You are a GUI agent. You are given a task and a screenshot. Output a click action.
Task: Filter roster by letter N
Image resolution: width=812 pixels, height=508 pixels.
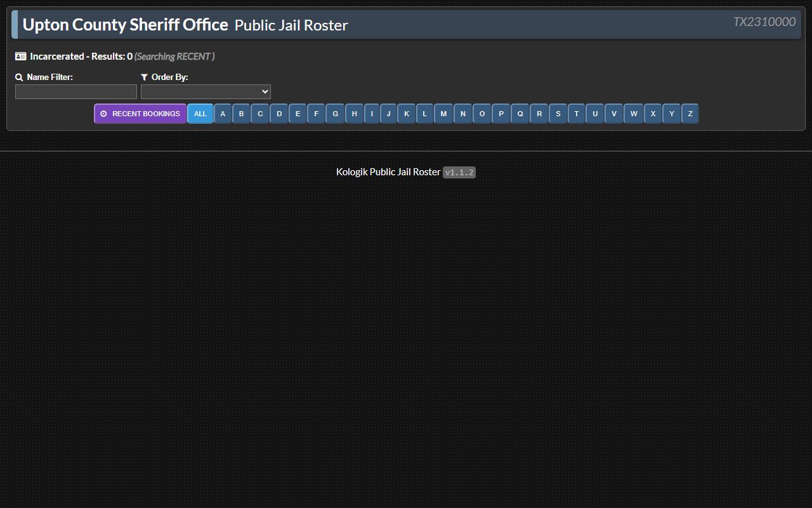coord(463,114)
